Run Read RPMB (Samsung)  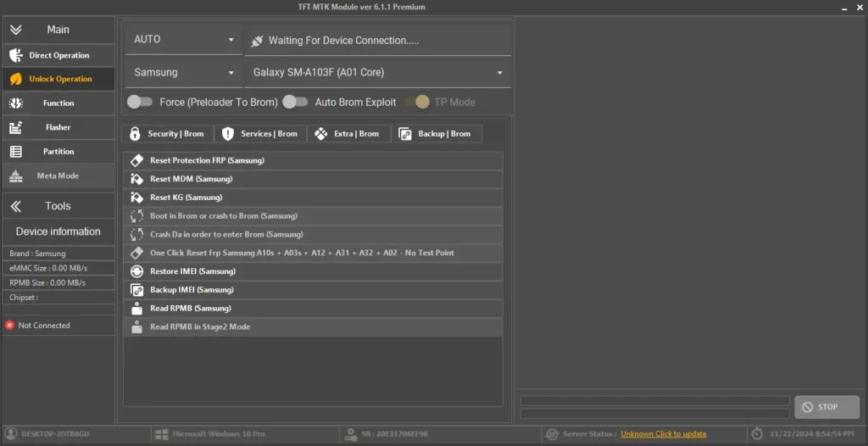click(x=314, y=308)
